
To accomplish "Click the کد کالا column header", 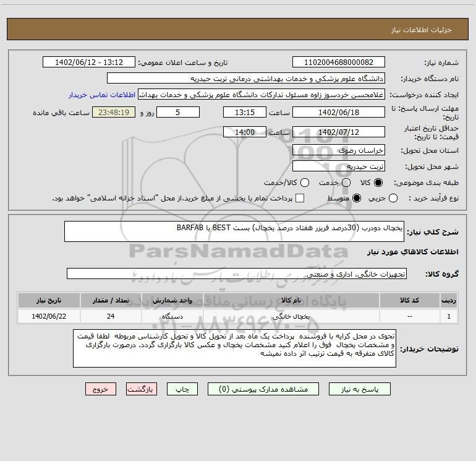I will 409,300.
